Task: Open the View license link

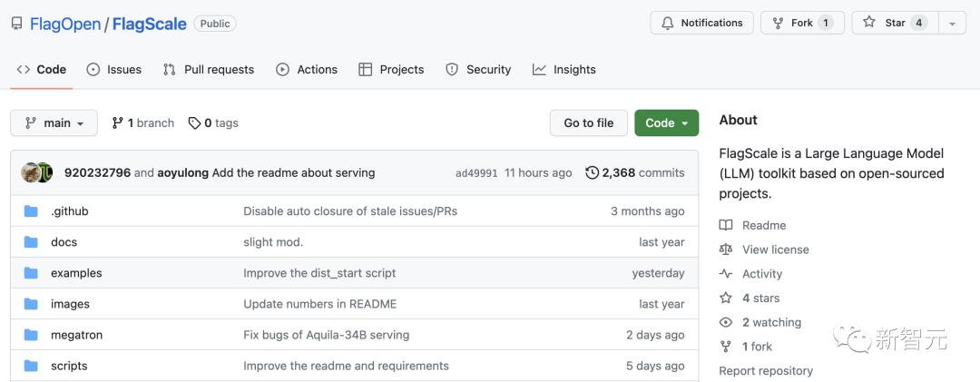Action: tap(775, 250)
